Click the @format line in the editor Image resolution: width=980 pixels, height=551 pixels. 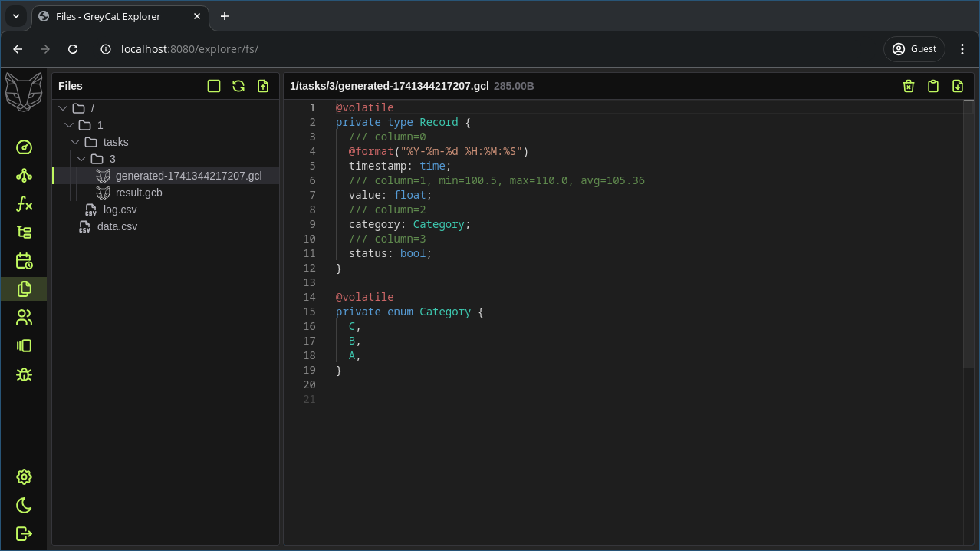pyautogui.click(x=439, y=151)
